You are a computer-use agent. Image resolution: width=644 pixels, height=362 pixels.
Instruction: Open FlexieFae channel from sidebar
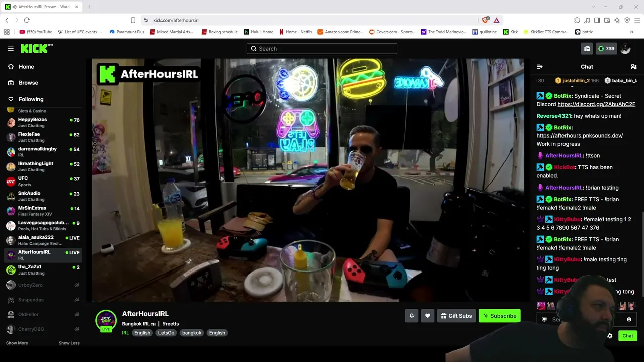click(x=43, y=137)
